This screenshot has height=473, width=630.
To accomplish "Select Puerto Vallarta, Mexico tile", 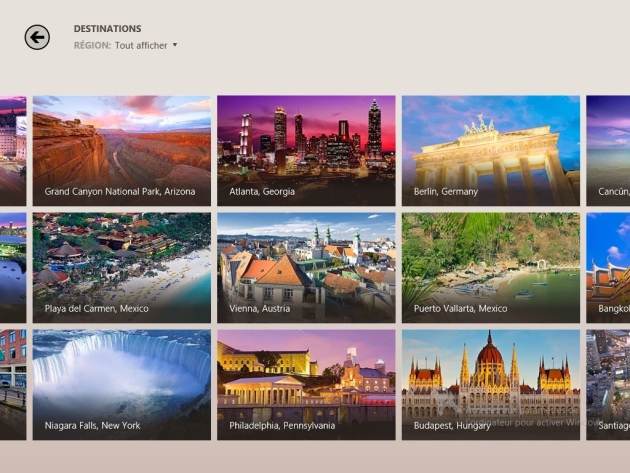I will tap(491, 268).
